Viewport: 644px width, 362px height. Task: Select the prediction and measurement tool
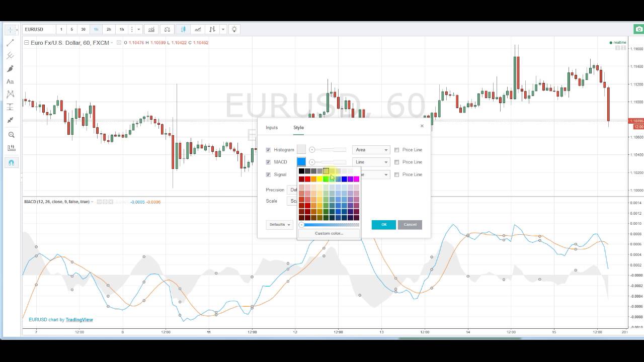tap(10, 107)
